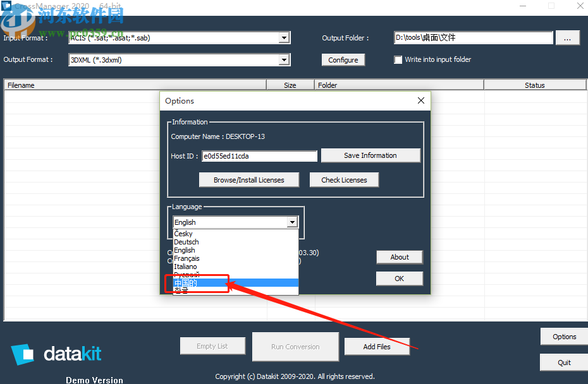Viewport: 588px width, 384px height.
Task: Minimize the CrossManager window
Action: point(523,6)
